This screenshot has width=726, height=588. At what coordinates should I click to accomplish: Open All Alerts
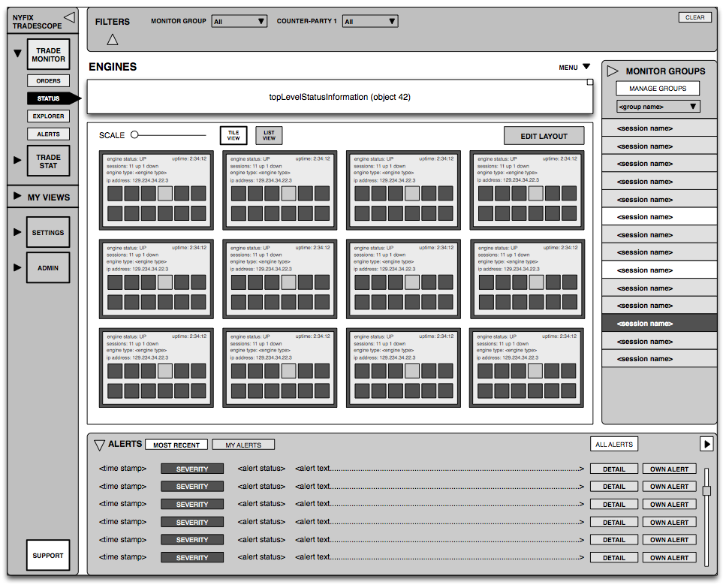(614, 445)
